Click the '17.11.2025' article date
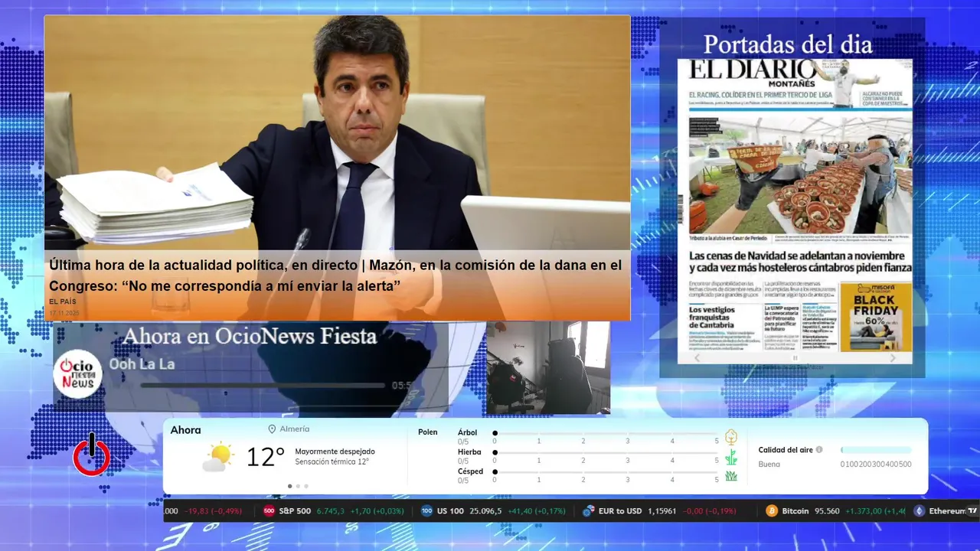The image size is (980, 551). click(x=65, y=313)
